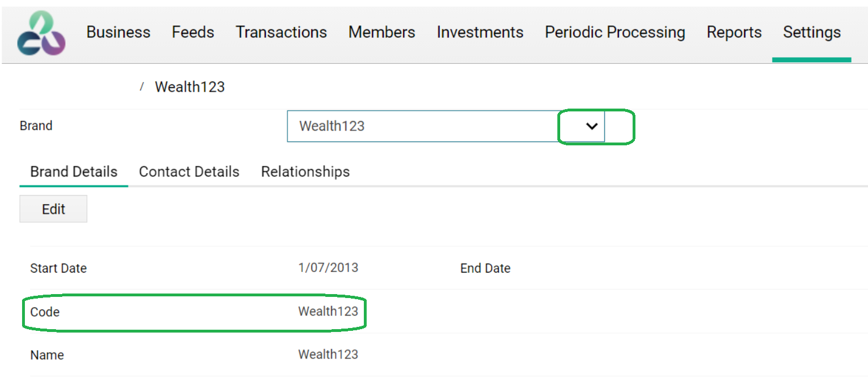
Task: Click the Wealth123 breadcrumb link
Action: coord(190,87)
